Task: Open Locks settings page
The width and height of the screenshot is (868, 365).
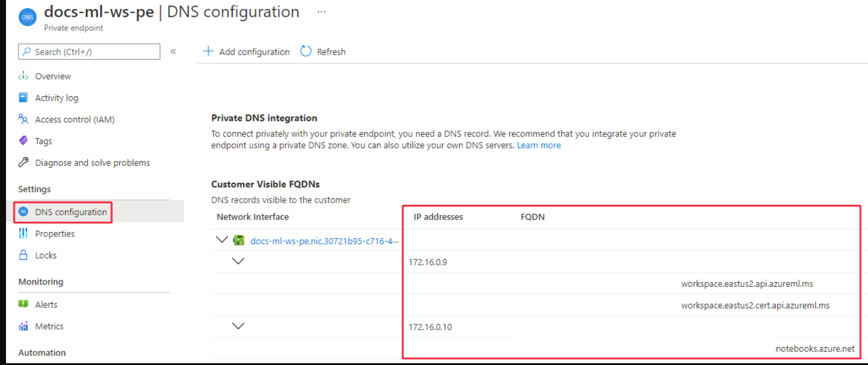Action: pyautogui.click(x=46, y=256)
